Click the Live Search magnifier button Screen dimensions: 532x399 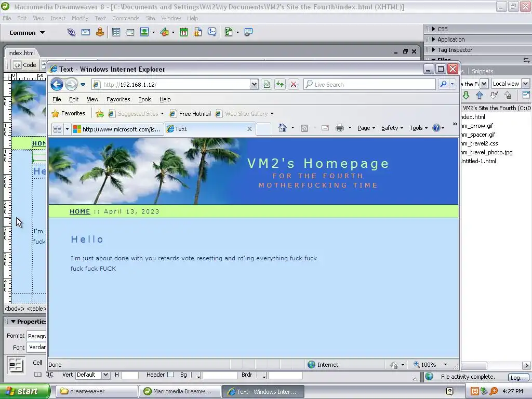[x=444, y=84]
